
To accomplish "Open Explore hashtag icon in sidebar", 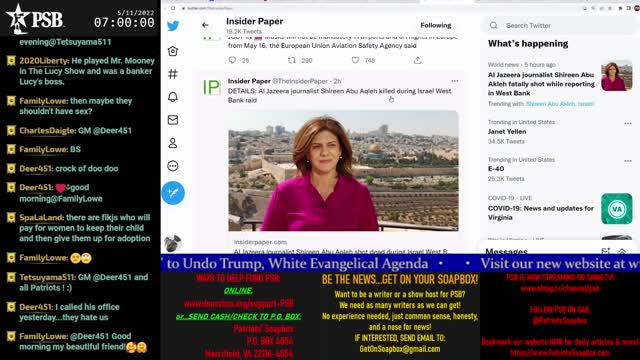I will click(x=173, y=74).
